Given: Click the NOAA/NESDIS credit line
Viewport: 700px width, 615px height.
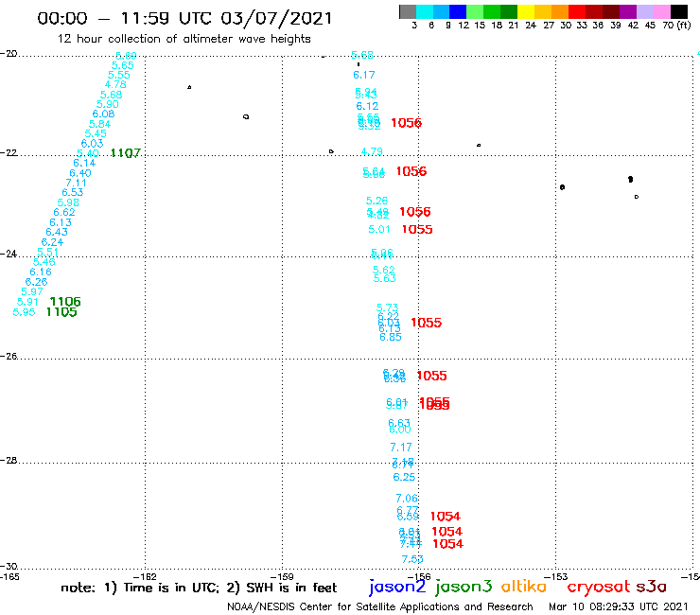Looking at the screenshot, I should [380, 607].
